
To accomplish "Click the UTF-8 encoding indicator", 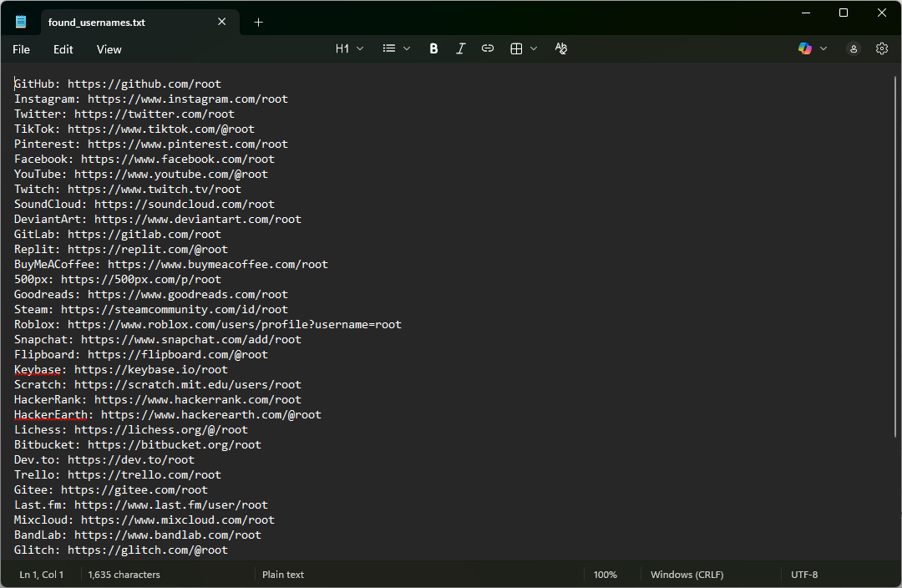I will pos(804,575).
